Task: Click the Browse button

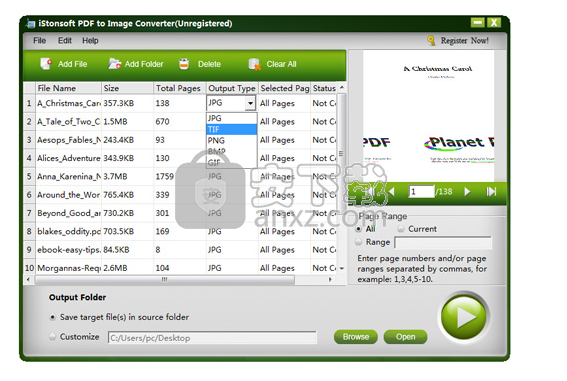Action: coord(356,337)
